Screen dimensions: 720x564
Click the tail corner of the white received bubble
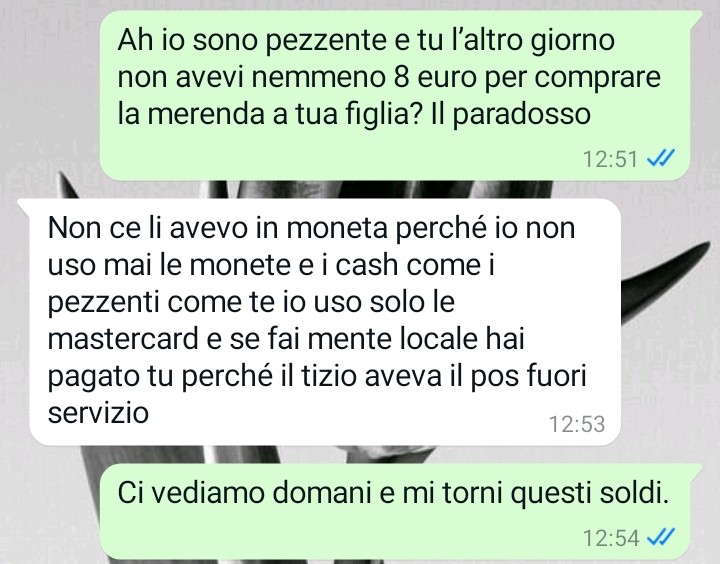24,206
